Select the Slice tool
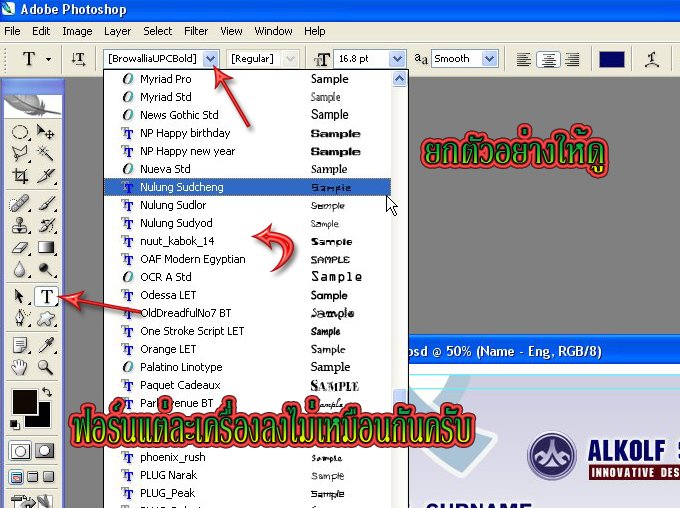 (x=46, y=176)
